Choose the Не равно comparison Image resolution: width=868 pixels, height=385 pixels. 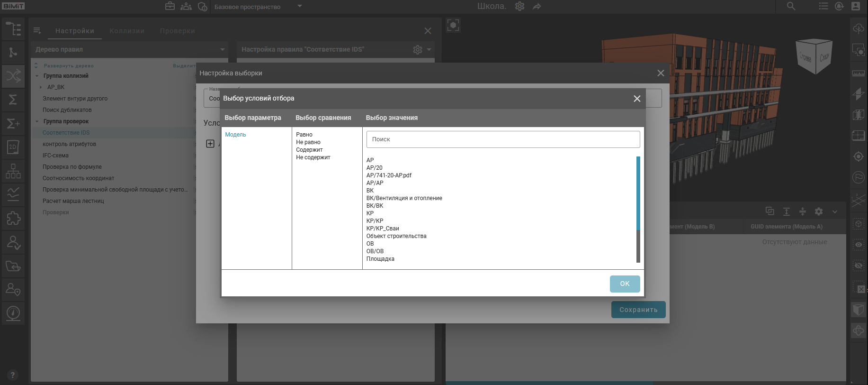(308, 142)
